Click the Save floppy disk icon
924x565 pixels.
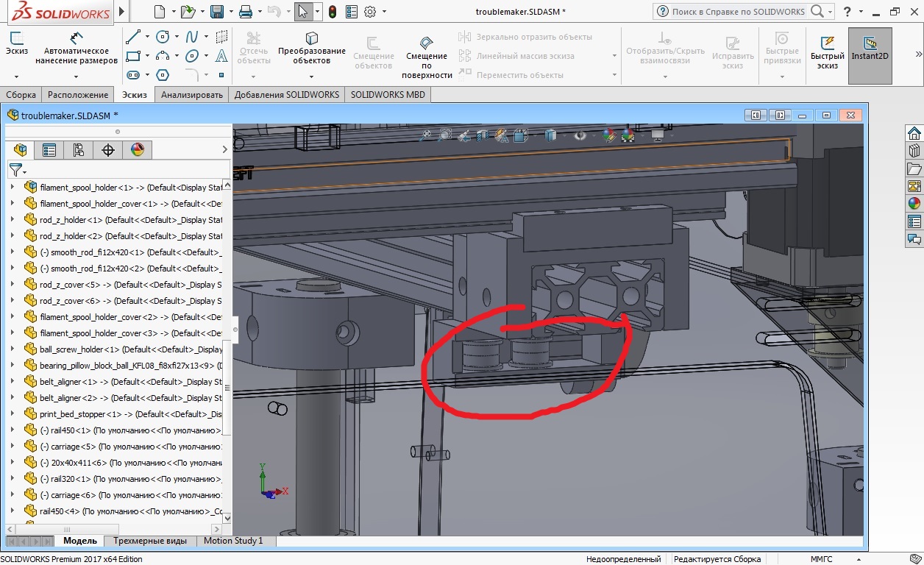(217, 12)
